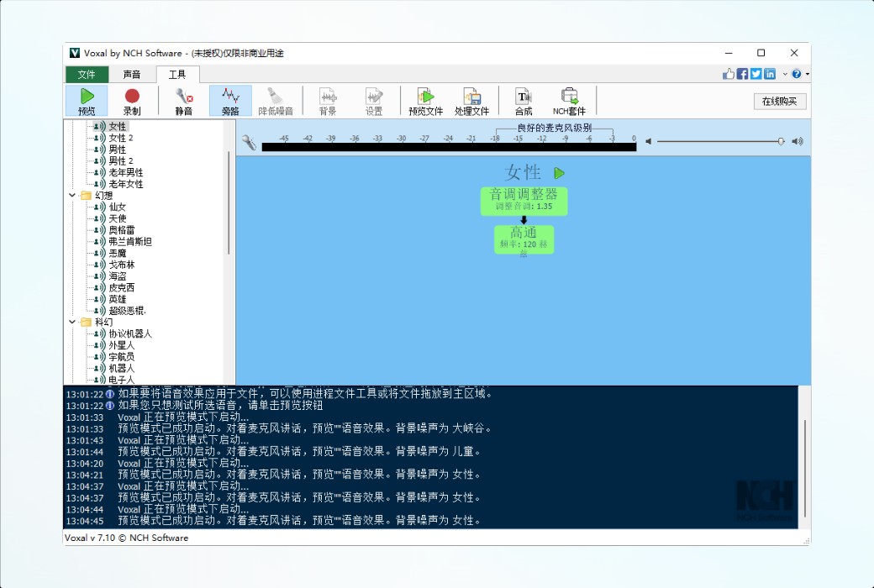Open the NCH套件 suite icon
Viewport: 874px width, 588px height.
(569, 101)
